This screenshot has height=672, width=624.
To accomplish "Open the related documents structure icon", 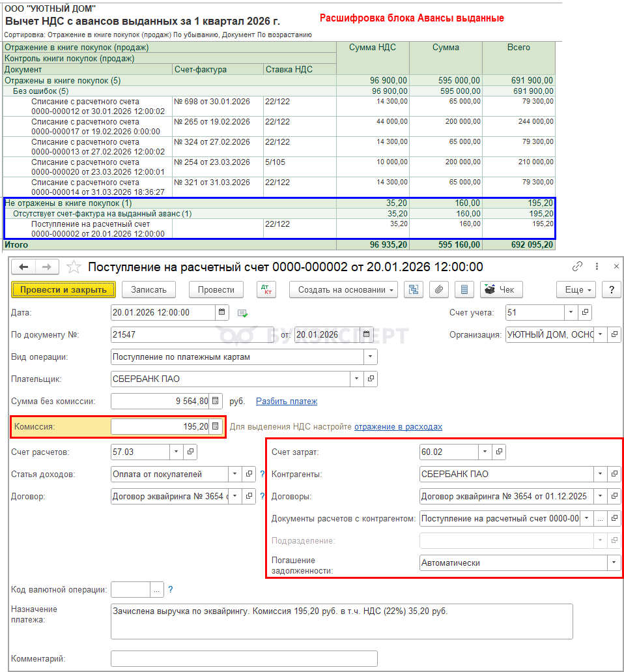I will (x=414, y=289).
